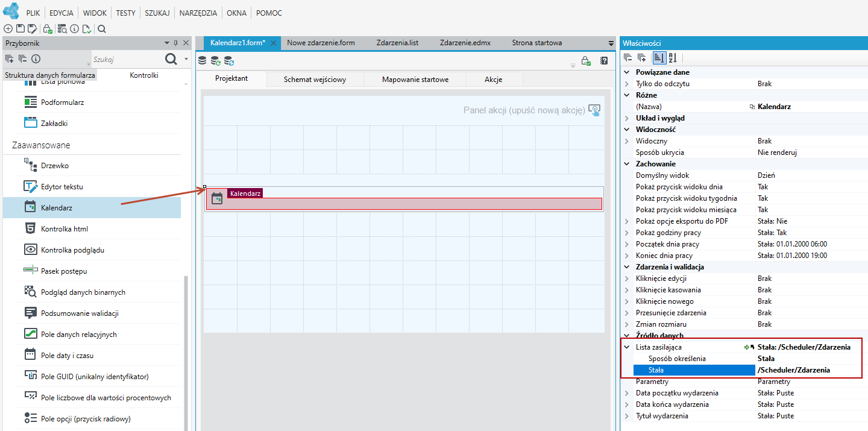Select Drzewko control in toolbox
Viewport: 868px width, 431px height.
click(x=92, y=166)
